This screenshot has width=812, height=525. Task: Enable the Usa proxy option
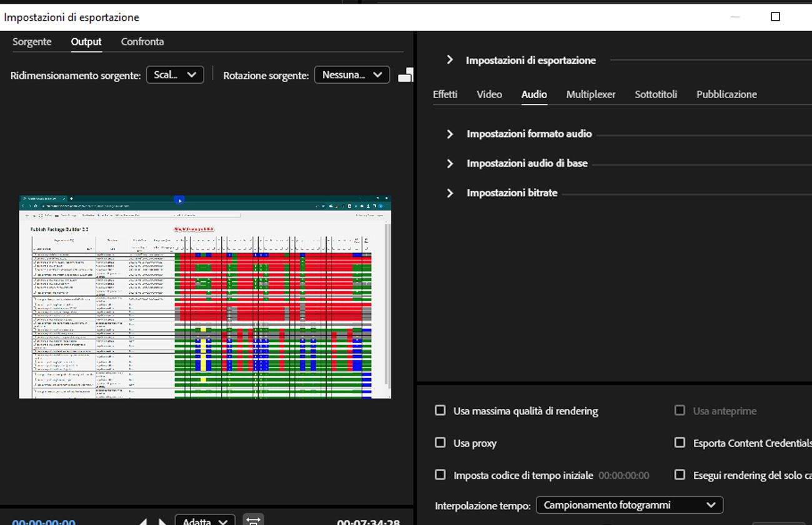pos(440,442)
